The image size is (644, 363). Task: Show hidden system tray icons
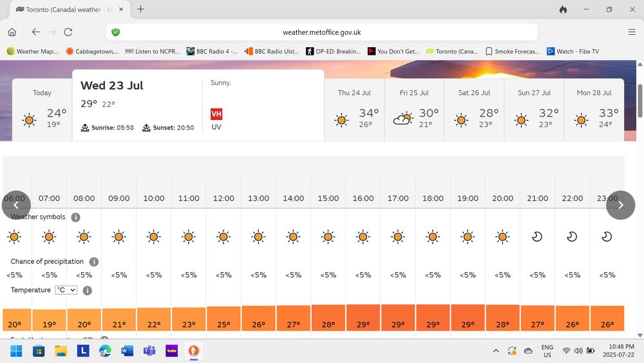coord(496,351)
